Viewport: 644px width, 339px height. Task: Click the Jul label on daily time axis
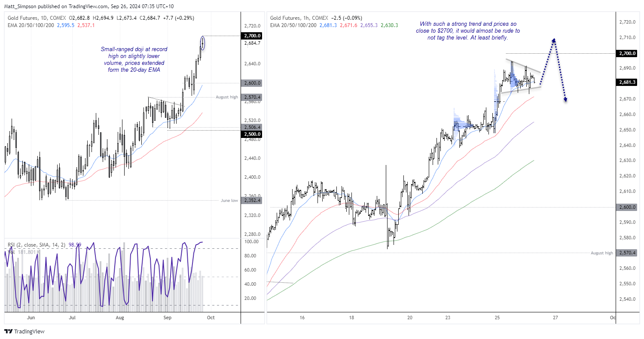pyautogui.click(x=72, y=318)
